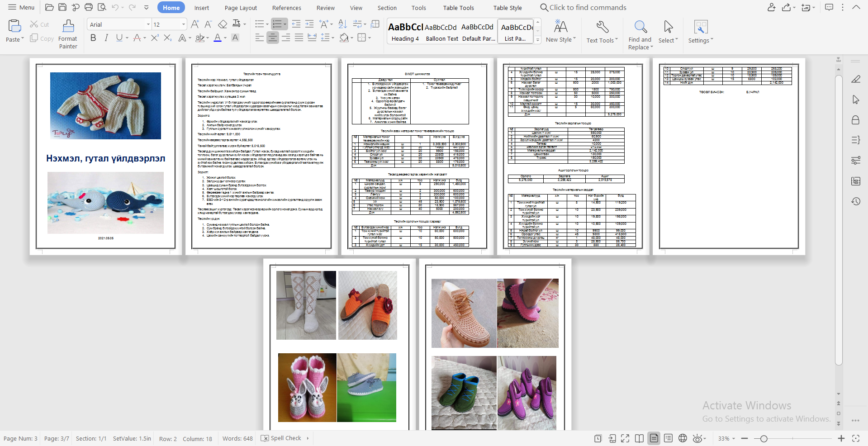Open a file with the folder icon

pos(50,7)
